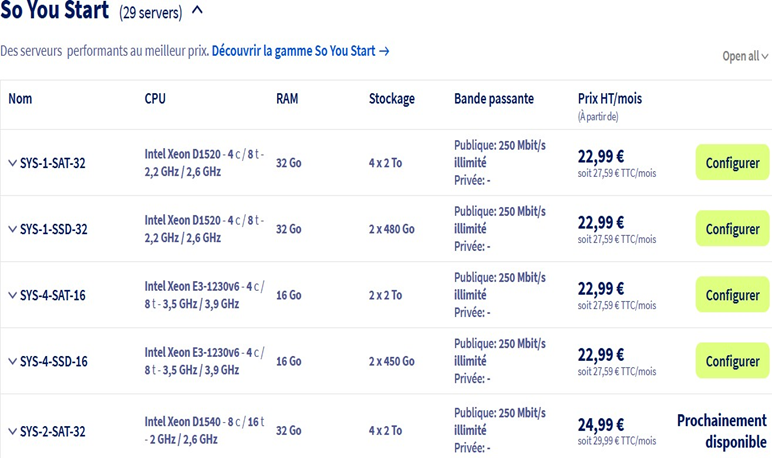Click the CPU column header
Viewport: 772px width, 458px height.
coord(155,99)
